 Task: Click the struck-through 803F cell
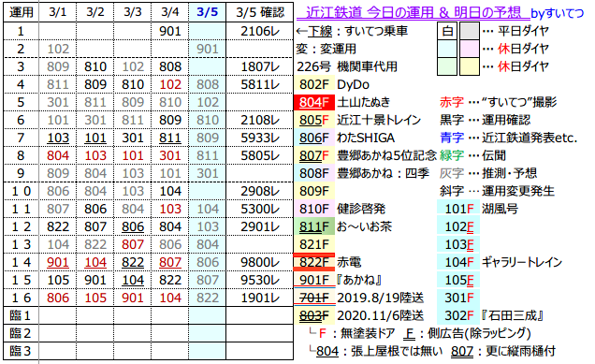point(314,315)
